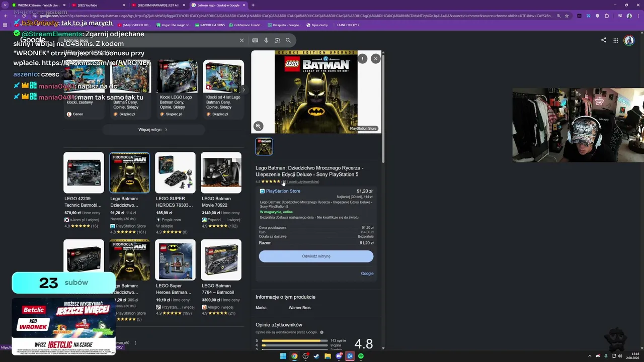Search by image with Google Lens
This screenshot has width=644, height=362.
(277, 40)
